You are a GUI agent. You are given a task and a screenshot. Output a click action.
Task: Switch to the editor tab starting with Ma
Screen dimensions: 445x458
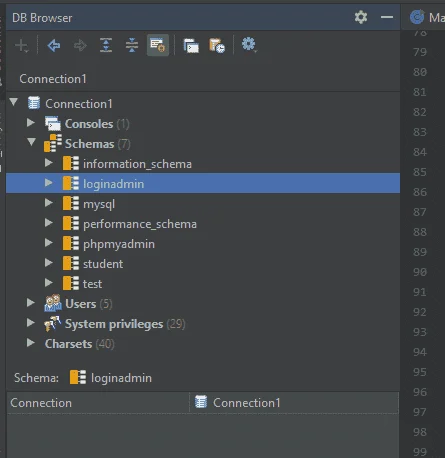427,17
